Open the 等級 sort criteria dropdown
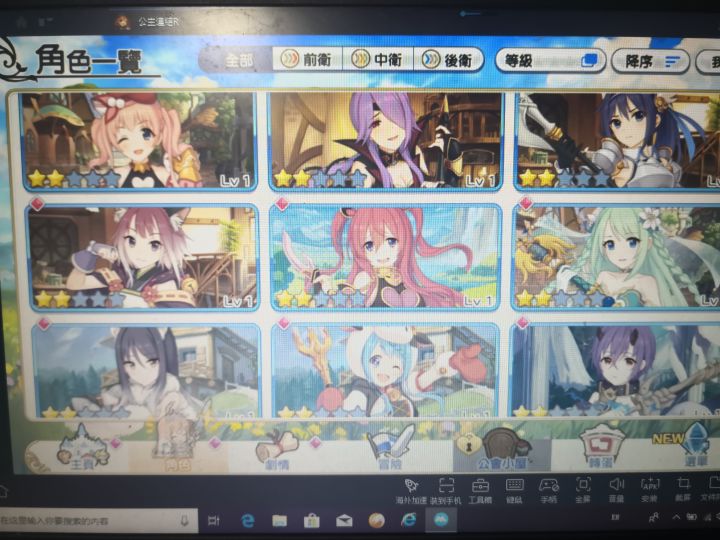720x540 pixels. click(x=550, y=61)
